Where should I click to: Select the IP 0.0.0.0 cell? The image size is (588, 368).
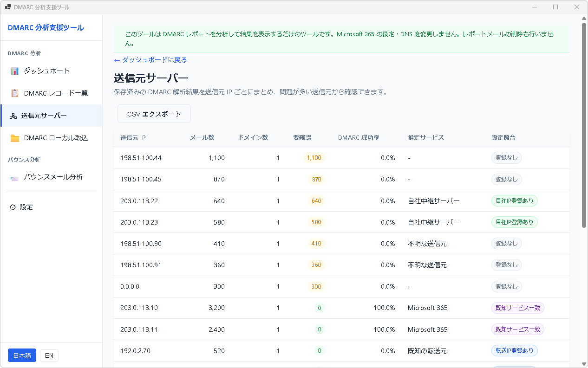tap(130, 286)
